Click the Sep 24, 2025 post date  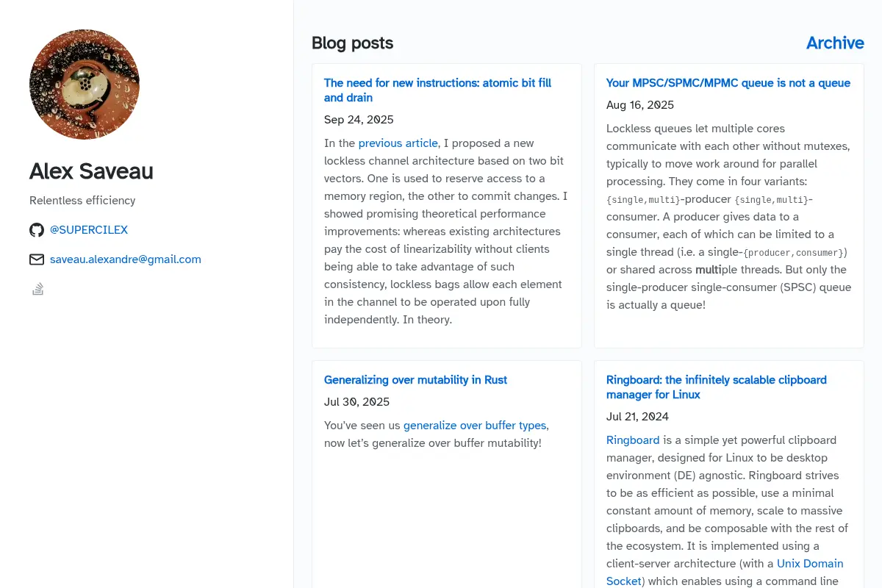coord(359,120)
